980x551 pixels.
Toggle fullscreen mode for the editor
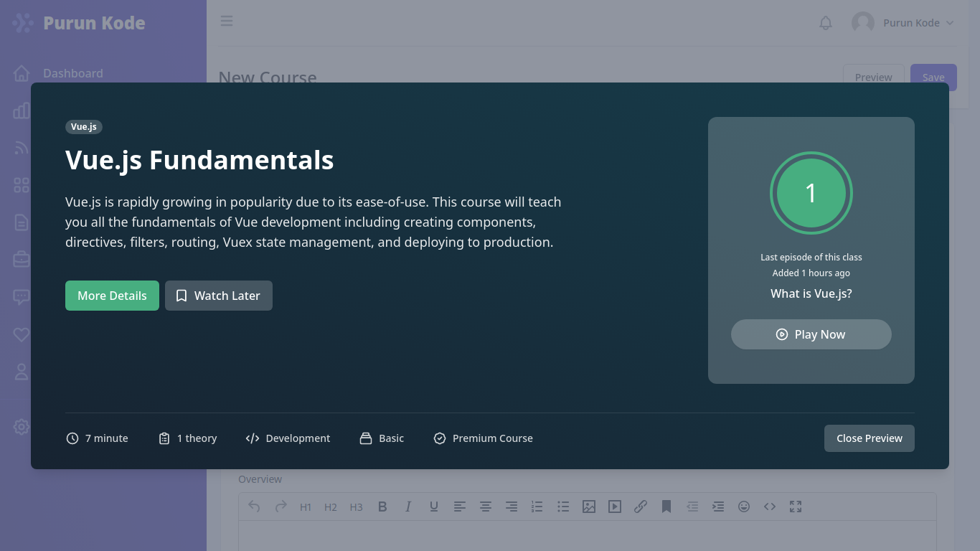click(796, 507)
